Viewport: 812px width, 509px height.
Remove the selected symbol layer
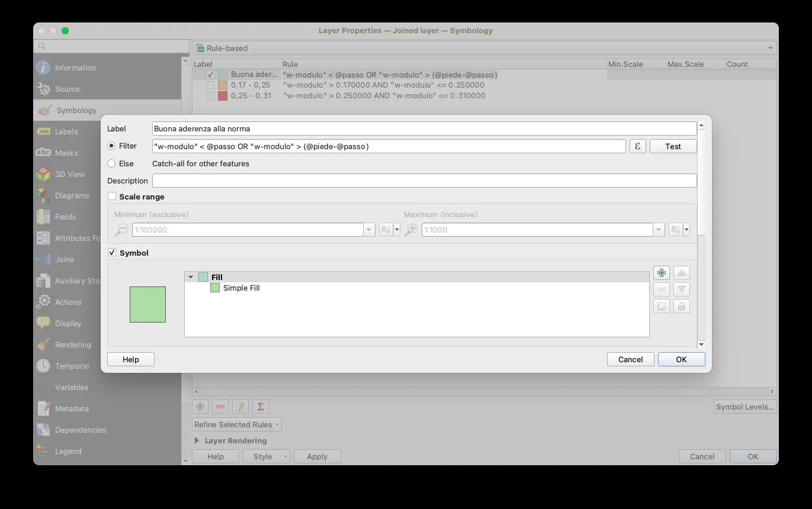(661, 289)
